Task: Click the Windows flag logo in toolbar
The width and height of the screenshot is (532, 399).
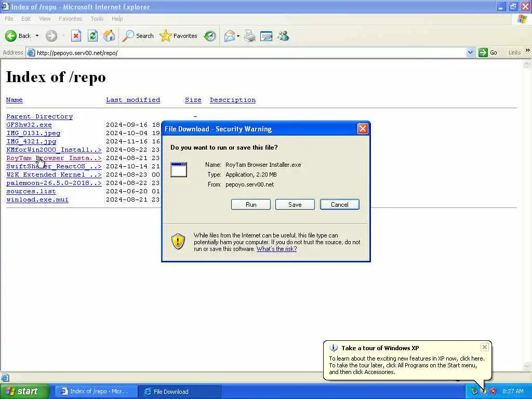Action: tap(523, 19)
